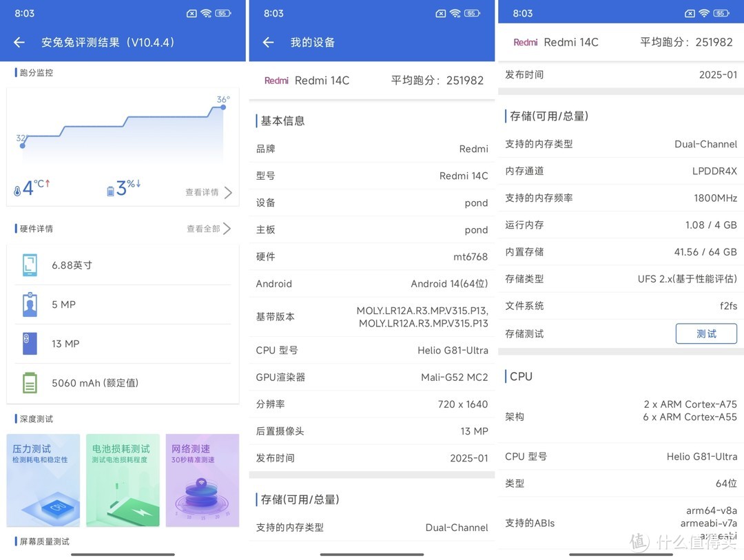Tap the rear camera icon next to 13 MP
Screen dimensions: 744x560
click(30, 344)
